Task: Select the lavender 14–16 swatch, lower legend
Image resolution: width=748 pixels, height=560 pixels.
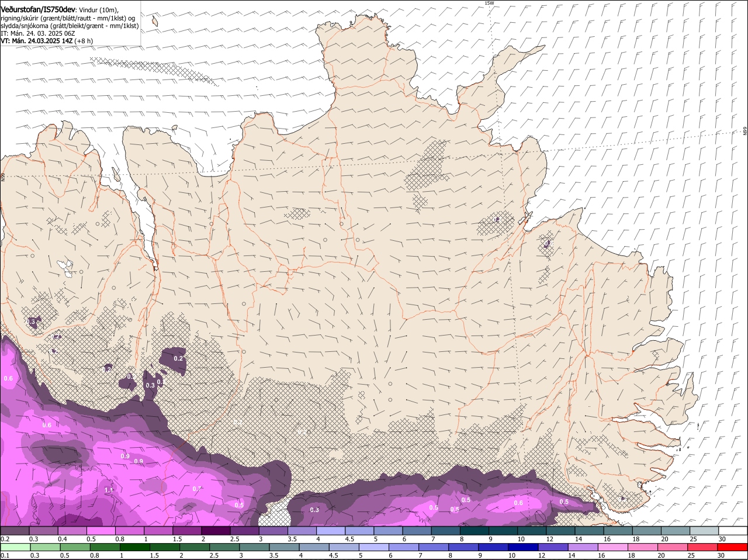Action: 582,547
